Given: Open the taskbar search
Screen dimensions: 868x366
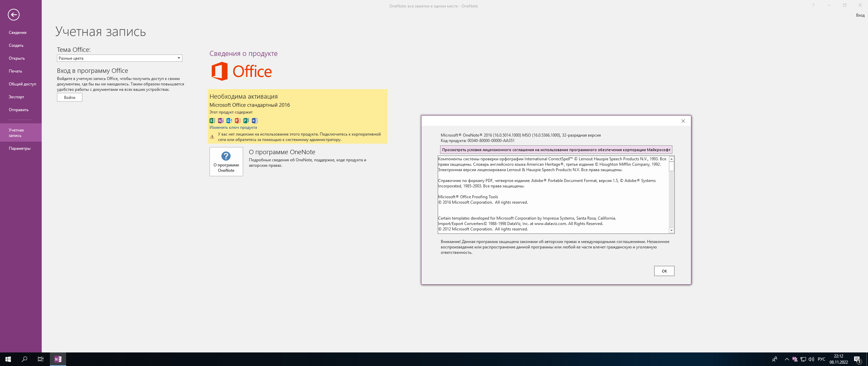Looking at the screenshot, I should tap(24, 359).
